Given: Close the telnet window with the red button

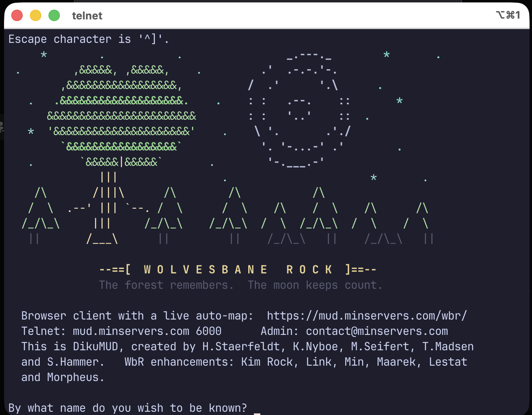Looking at the screenshot, I should click(x=17, y=15).
